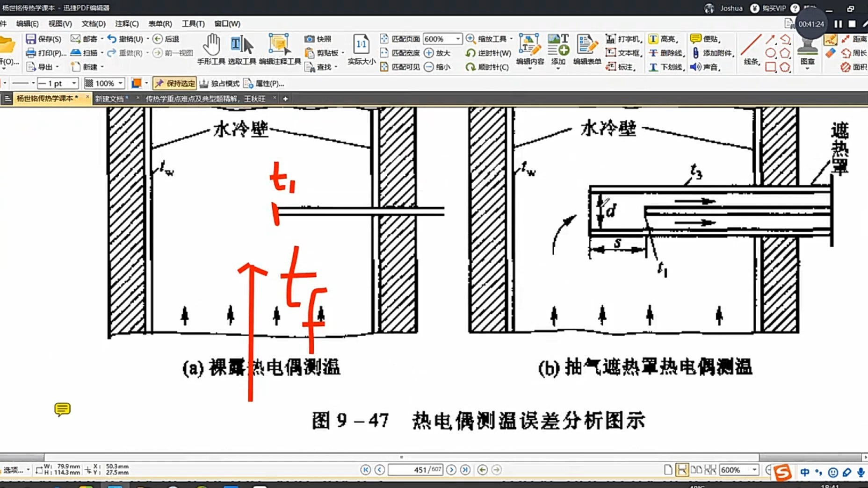
Task: Stop the screen recording
Action: [x=852, y=24]
